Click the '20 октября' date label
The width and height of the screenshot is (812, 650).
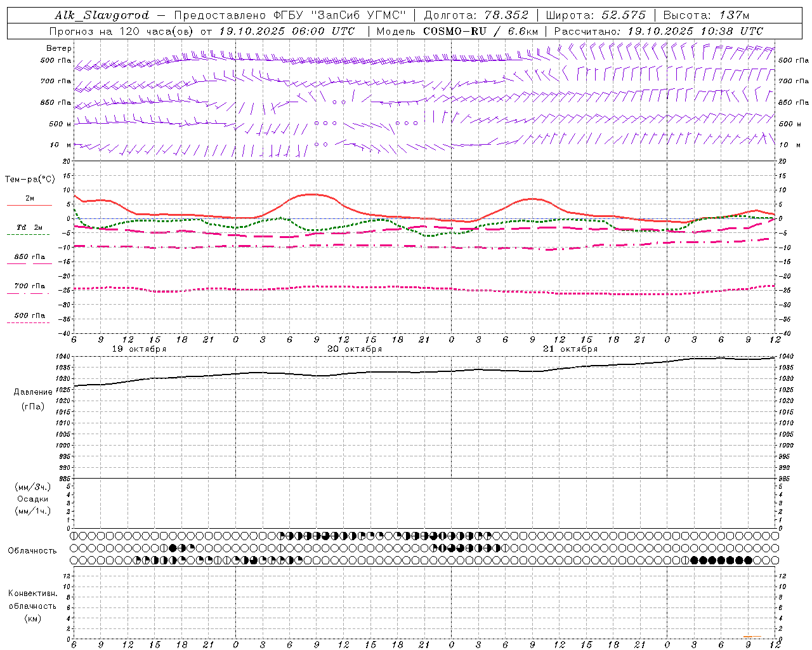coord(355,349)
